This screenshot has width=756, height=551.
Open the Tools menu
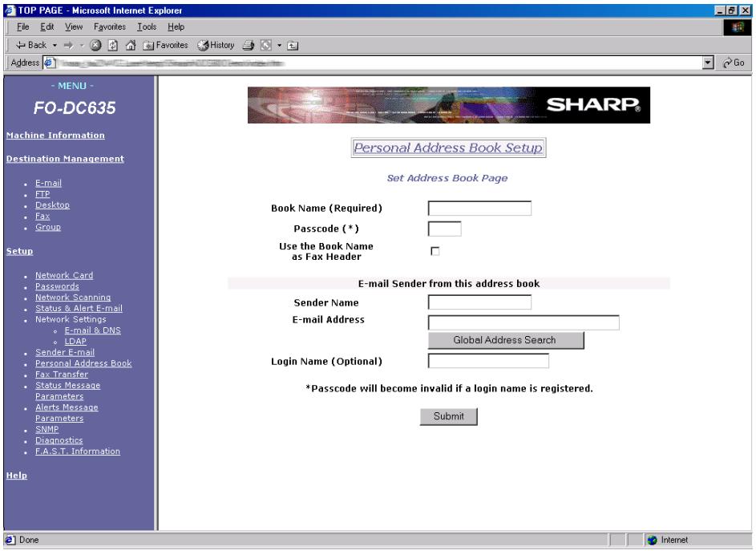click(x=147, y=27)
